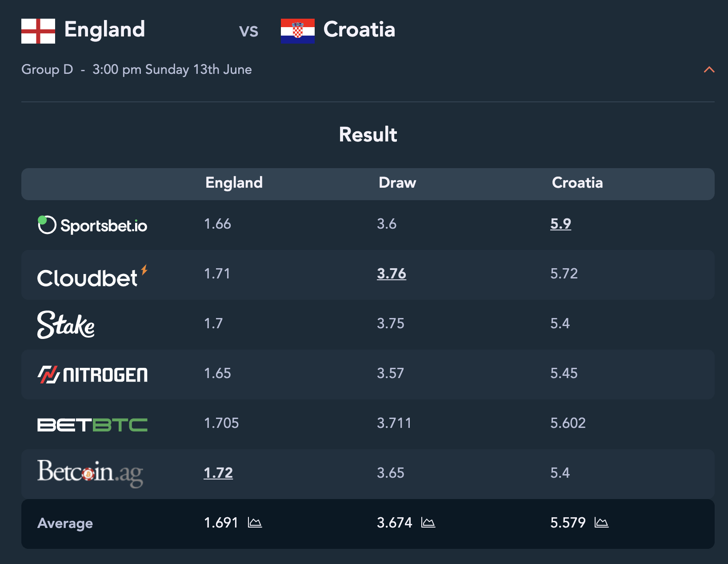This screenshot has width=728, height=564.
Task: Click Nitrogen's Draw odds 3.57
Action: click(x=391, y=373)
